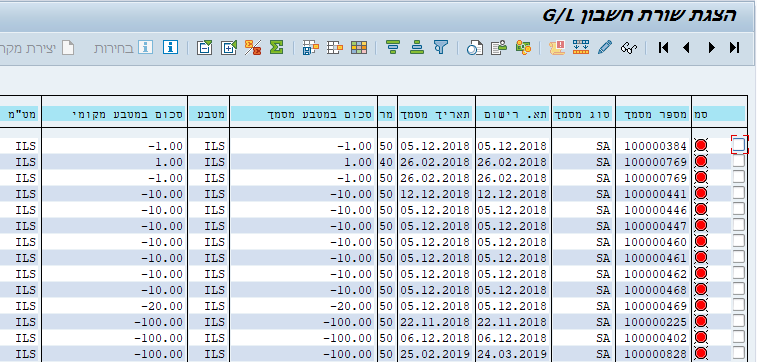Viewport: 757px width, 362px height.
Task: Click the green sigma Total icon
Action: (276, 47)
